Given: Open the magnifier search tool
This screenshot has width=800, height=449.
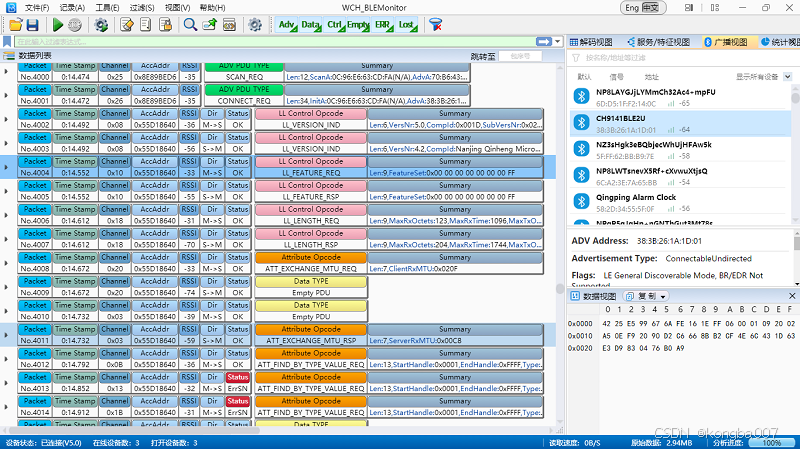Looking at the screenshot, I should point(190,24).
